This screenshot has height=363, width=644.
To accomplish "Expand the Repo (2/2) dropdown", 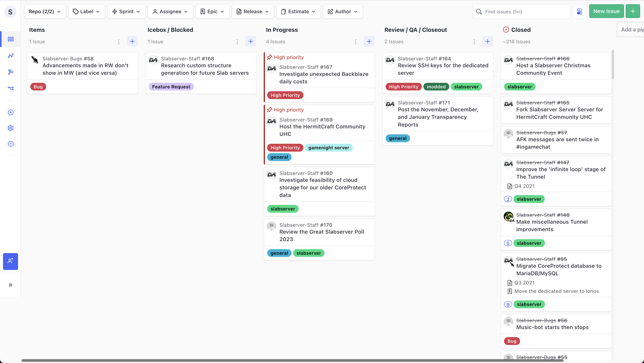I will point(45,11).
